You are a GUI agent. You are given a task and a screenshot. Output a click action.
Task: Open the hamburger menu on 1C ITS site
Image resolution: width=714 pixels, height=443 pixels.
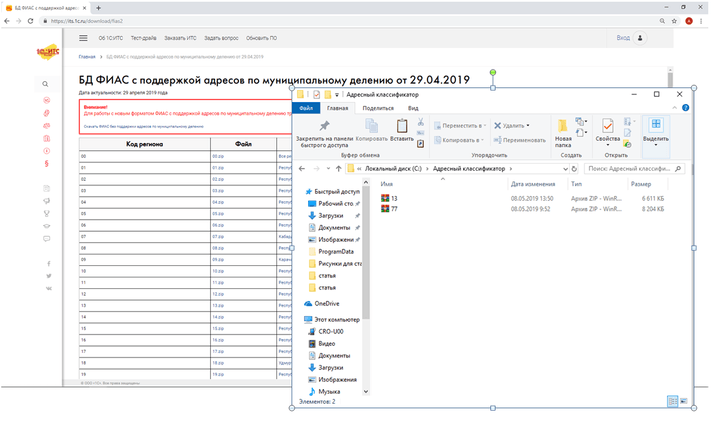(x=83, y=37)
